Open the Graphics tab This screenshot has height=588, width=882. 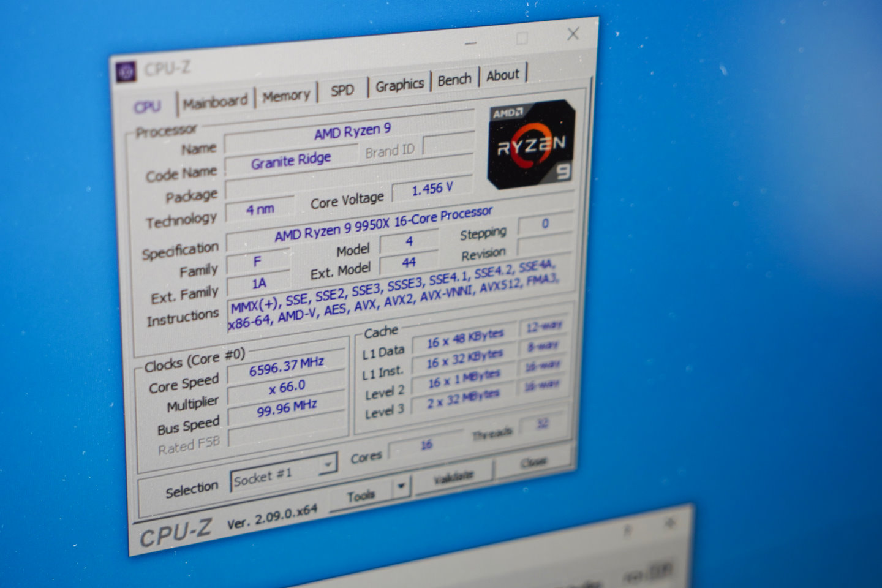[399, 85]
